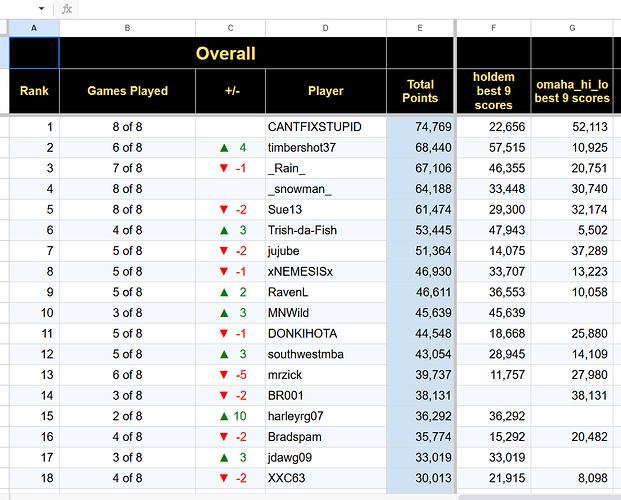The height and width of the screenshot is (500, 621).
Task: Click total points 74,769
Action: [420, 127]
